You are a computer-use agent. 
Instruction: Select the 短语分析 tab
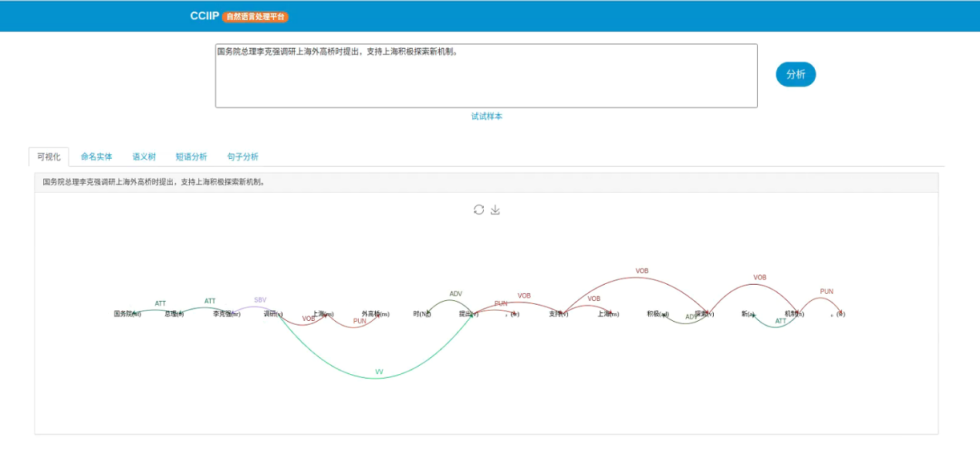tap(191, 157)
